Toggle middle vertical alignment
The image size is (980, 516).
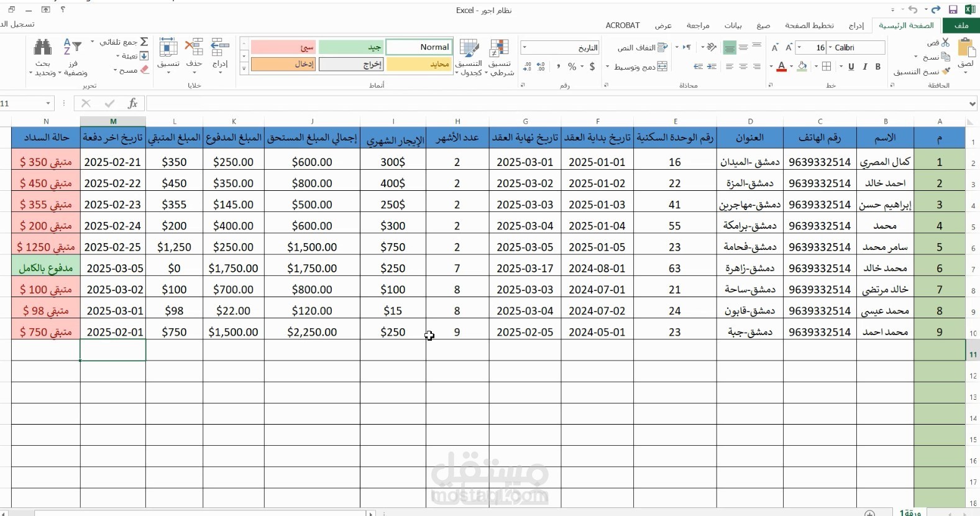[743, 47]
